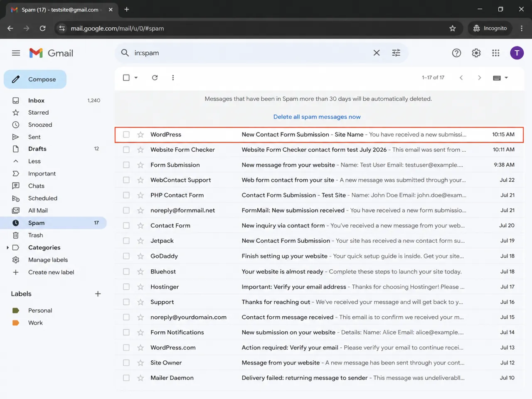Bookmark this page star icon
Viewport: 532px width, 399px height.
[453, 28]
